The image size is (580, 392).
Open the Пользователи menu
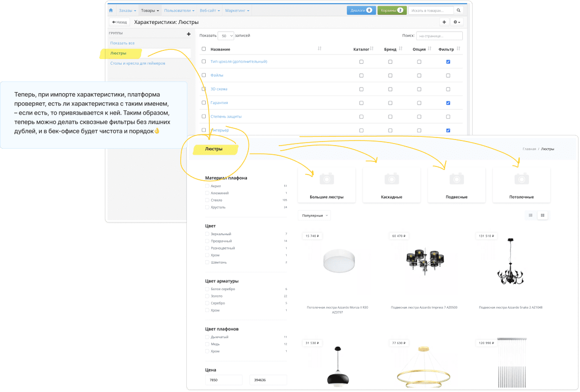point(179,10)
